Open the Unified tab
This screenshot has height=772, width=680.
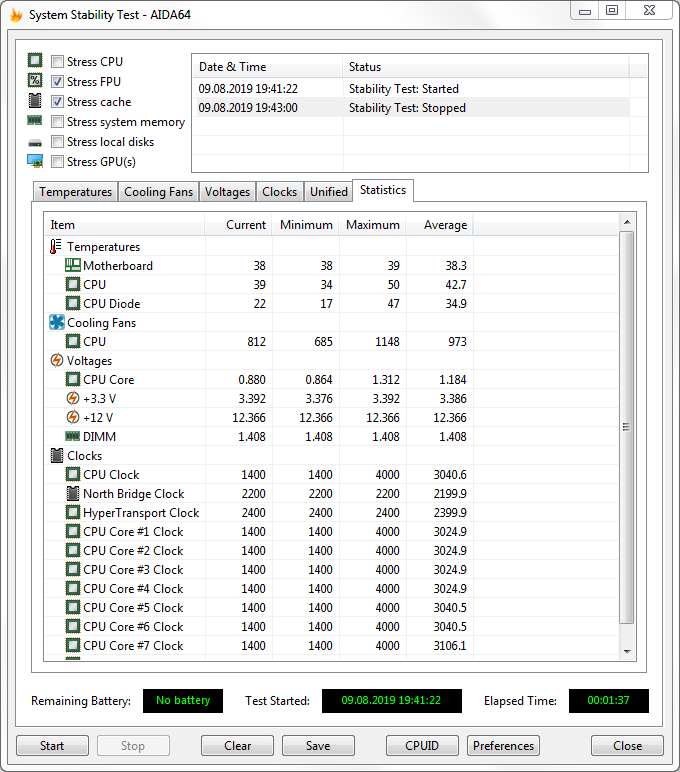click(328, 192)
